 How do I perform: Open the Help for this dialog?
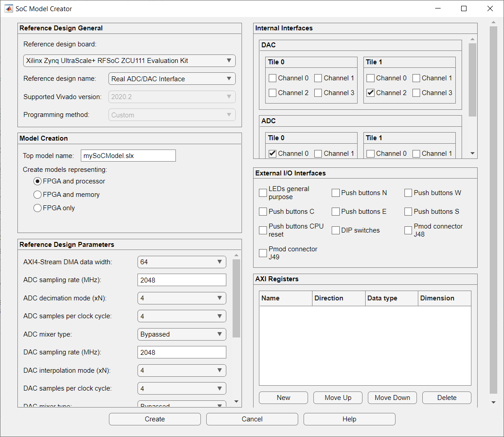coord(350,419)
